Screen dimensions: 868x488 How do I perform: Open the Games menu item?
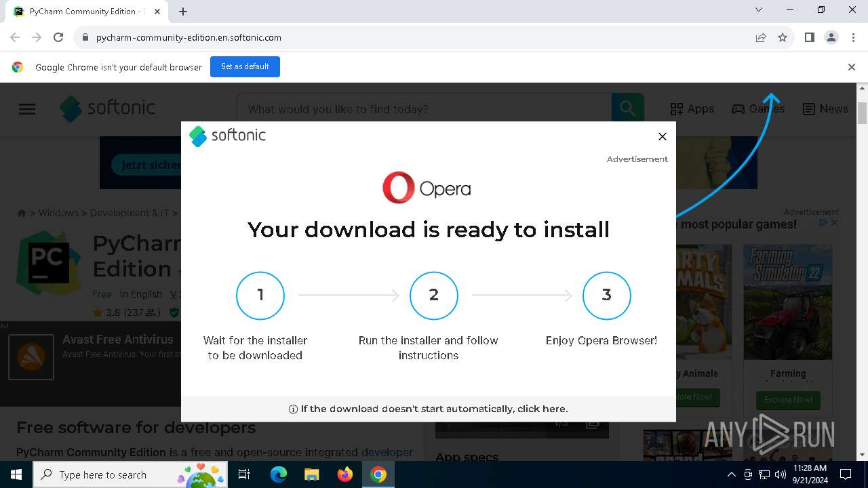coord(758,108)
